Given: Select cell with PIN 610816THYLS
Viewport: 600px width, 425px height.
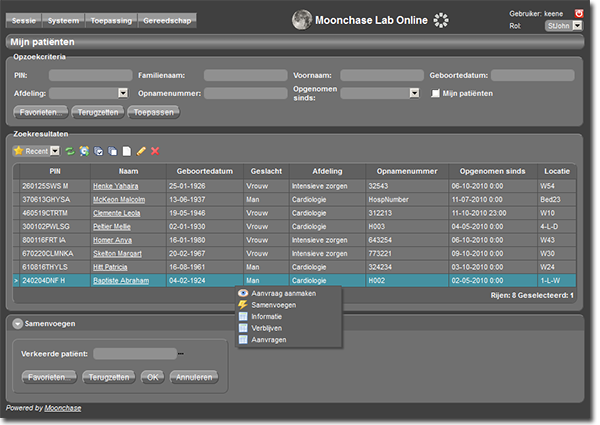Looking at the screenshot, I should tap(55, 267).
